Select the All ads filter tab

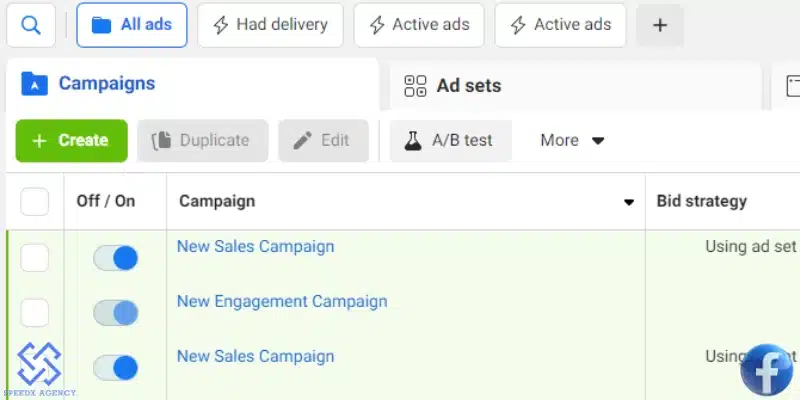132,25
